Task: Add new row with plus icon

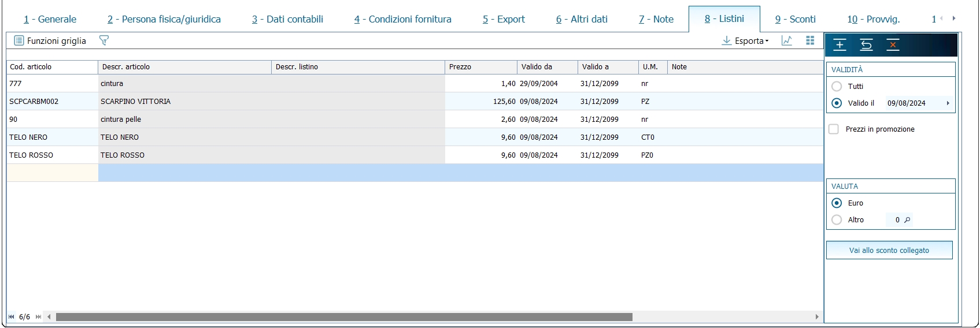Action: [840, 45]
